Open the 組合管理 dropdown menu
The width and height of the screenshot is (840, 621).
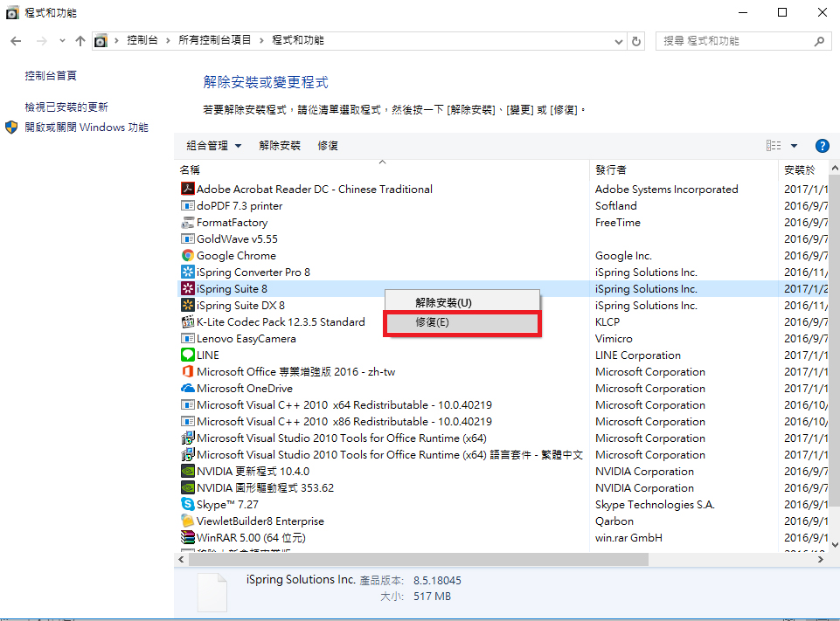(213, 146)
